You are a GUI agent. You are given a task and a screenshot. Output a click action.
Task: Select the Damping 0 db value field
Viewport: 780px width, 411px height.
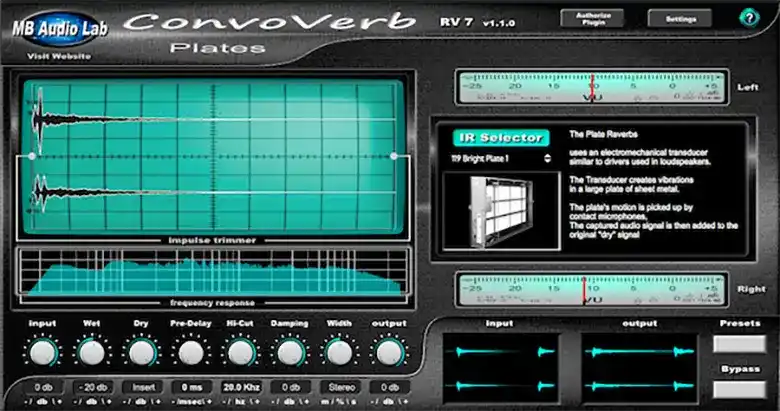tap(291, 387)
